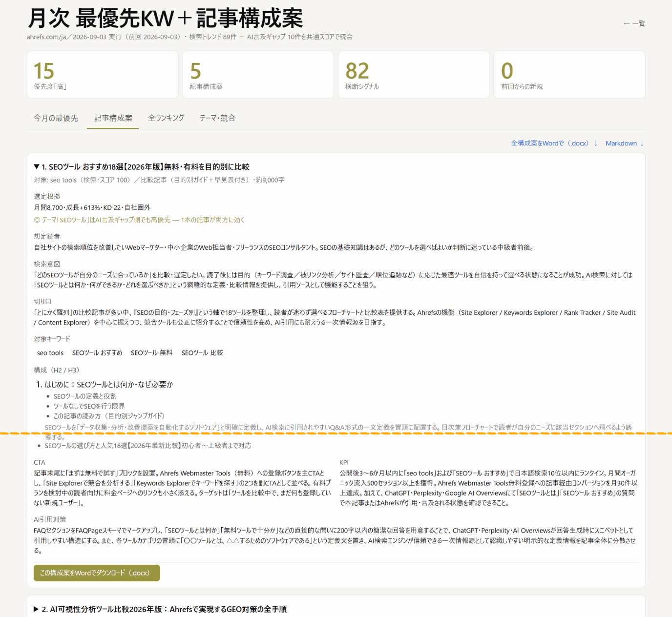Click the 優先度「高」 card showing 15
The image size is (672, 617).
pyautogui.click(x=103, y=75)
